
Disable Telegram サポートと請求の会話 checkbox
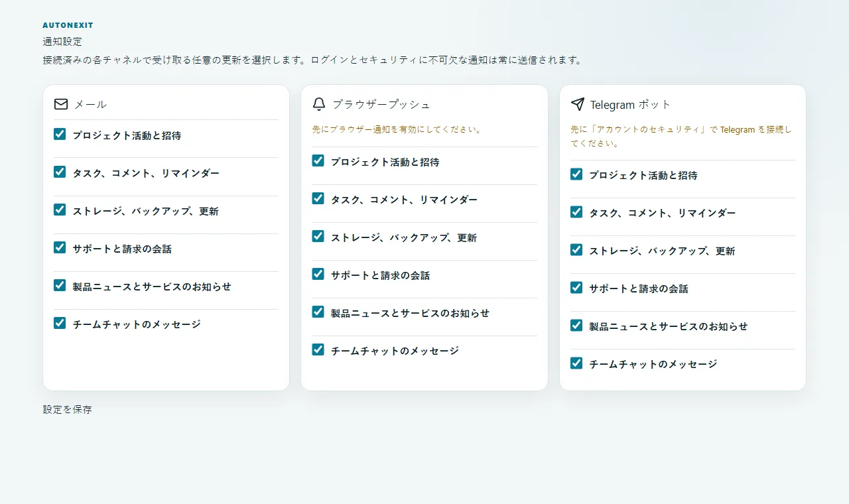[x=576, y=287]
